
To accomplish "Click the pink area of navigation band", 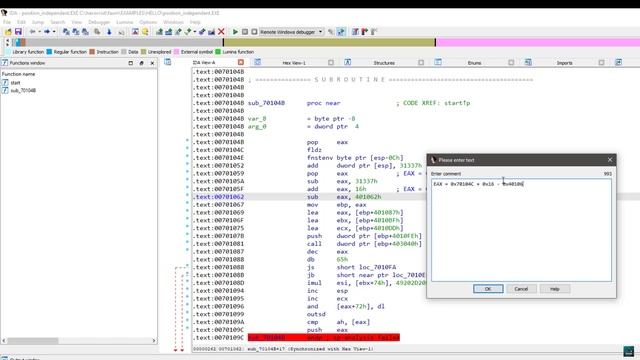I will click(538, 42).
